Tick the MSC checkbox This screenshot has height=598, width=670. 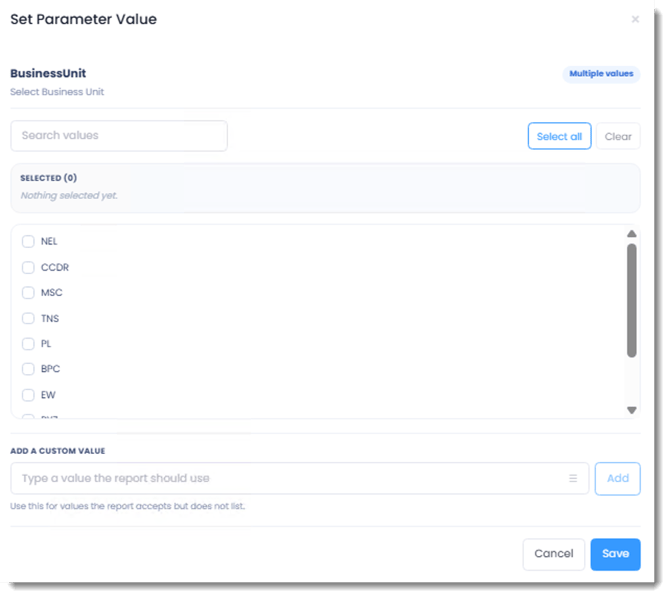pyautogui.click(x=28, y=293)
